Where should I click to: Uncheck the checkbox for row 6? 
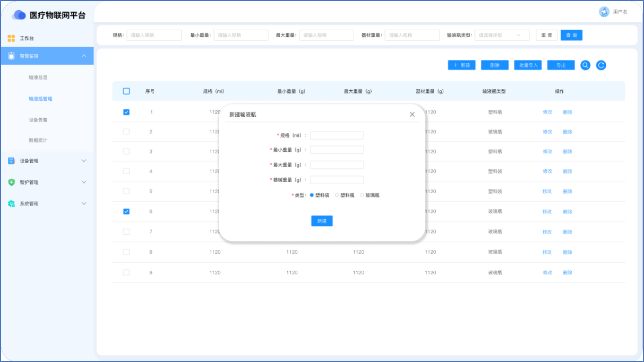tap(126, 211)
